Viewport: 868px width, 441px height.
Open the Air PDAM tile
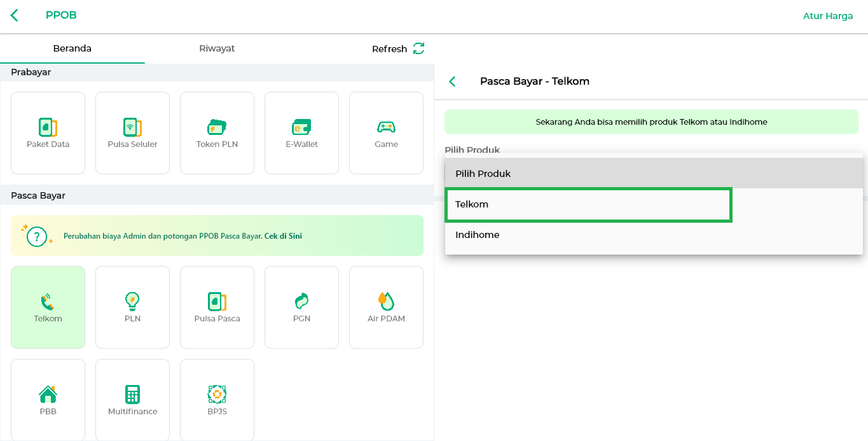click(386, 307)
